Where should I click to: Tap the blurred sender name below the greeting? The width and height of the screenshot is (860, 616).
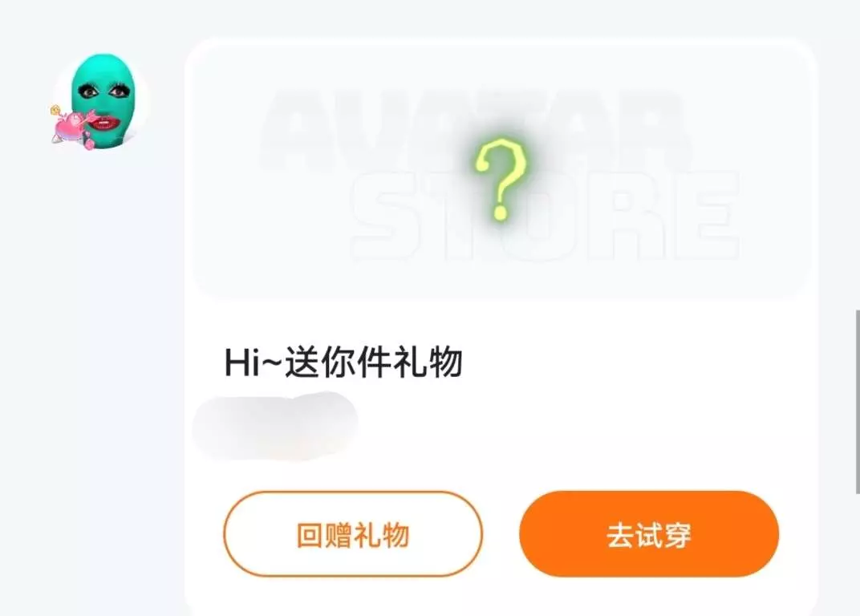click(275, 426)
